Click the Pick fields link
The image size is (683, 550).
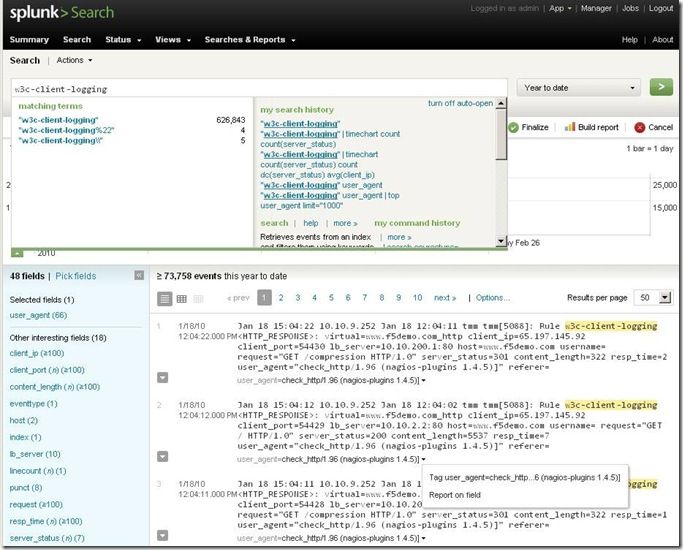[76, 276]
